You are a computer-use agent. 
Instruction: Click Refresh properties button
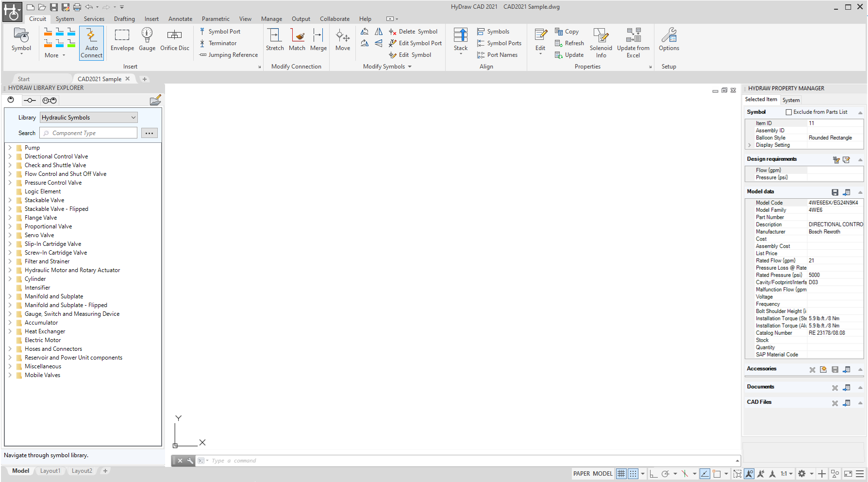pos(569,43)
